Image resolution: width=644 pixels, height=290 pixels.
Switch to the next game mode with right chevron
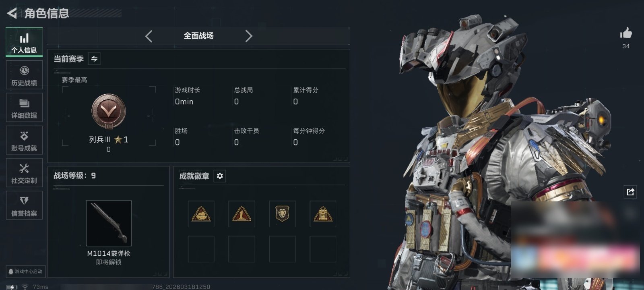pyautogui.click(x=249, y=36)
